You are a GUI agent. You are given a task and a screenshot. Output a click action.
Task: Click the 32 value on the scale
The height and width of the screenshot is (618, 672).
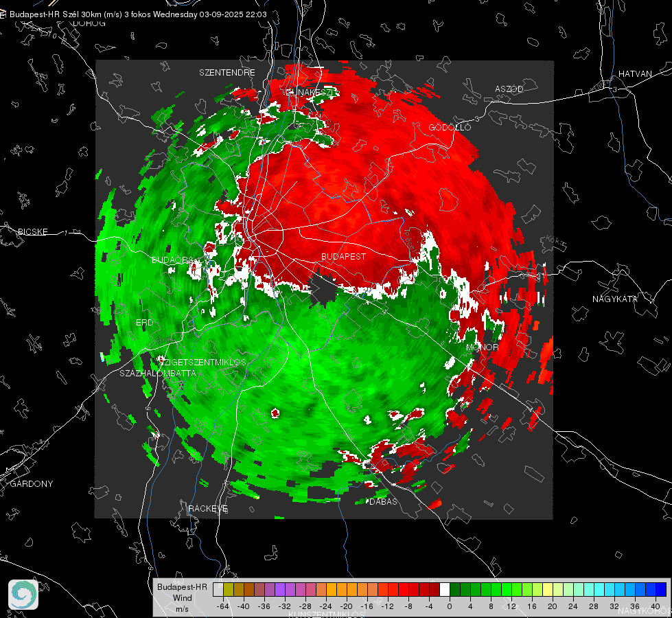(x=614, y=606)
